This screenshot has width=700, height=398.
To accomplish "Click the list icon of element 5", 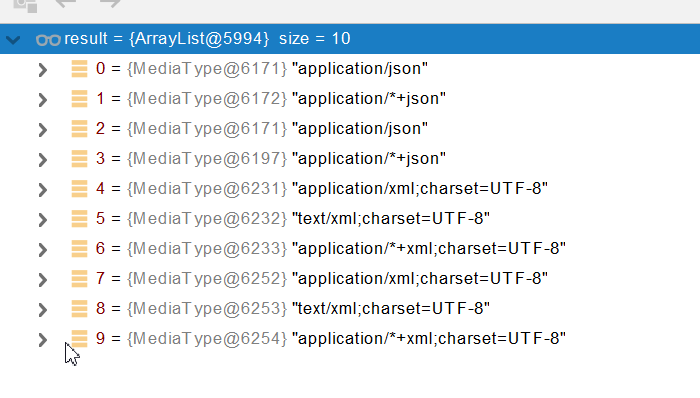I will tap(79, 219).
